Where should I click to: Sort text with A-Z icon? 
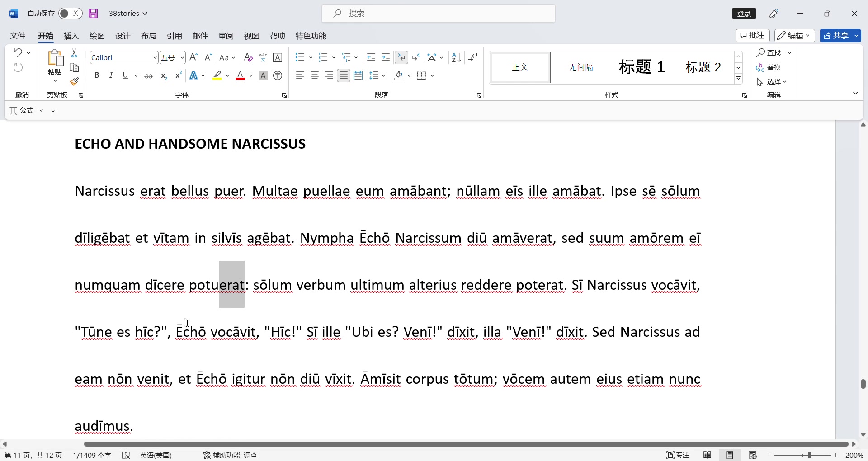click(x=457, y=57)
